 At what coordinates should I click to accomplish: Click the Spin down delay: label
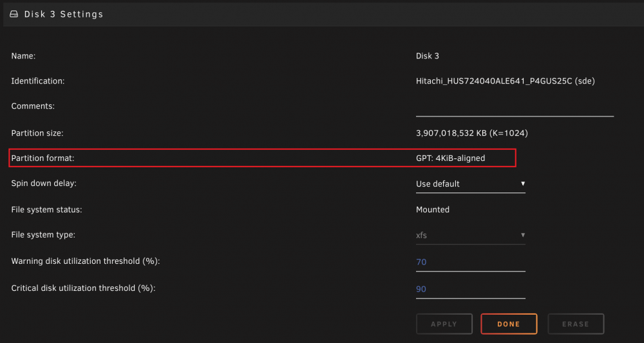44,183
